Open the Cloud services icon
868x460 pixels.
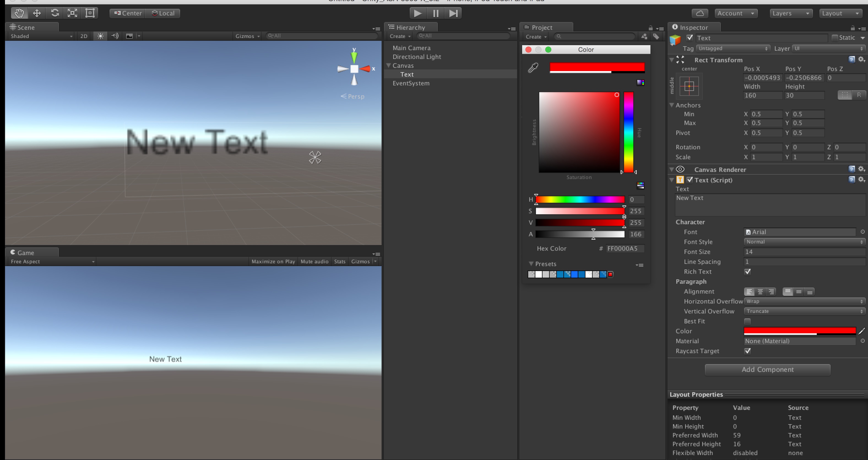pyautogui.click(x=700, y=13)
